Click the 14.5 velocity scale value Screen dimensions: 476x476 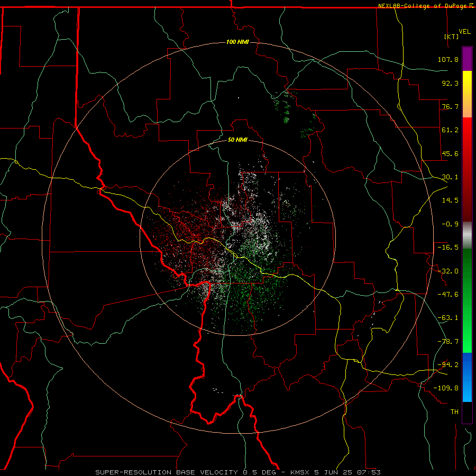tap(450, 200)
